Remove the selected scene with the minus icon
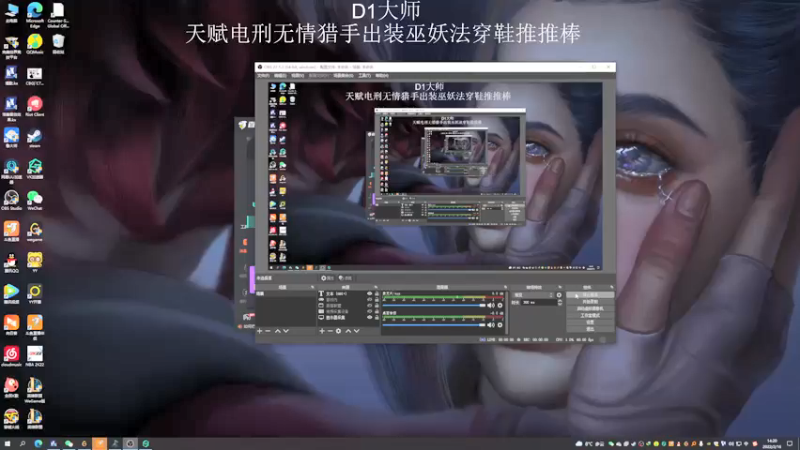This screenshot has width=800, height=450. pyautogui.click(x=268, y=331)
